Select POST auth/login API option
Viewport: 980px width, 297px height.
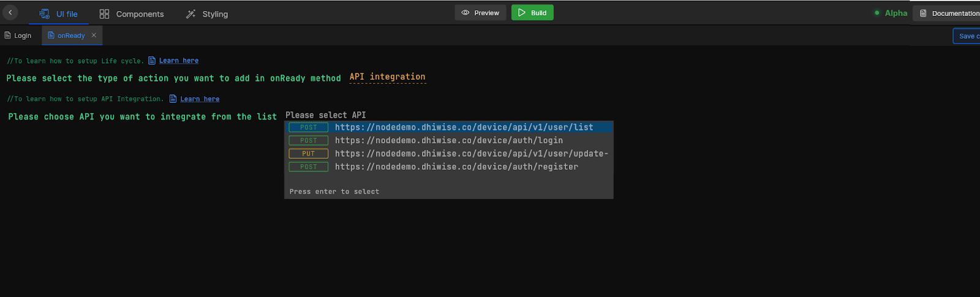pyautogui.click(x=449, y=140)
